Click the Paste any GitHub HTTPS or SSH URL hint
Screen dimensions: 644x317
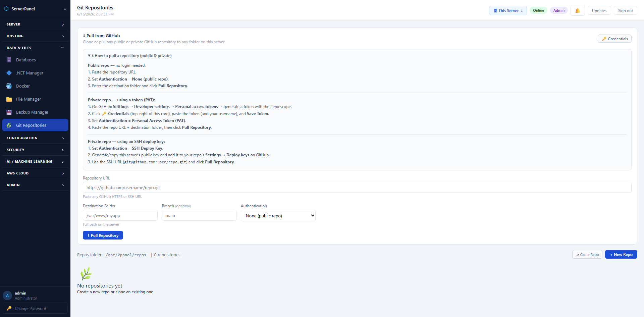coord(112,197)
